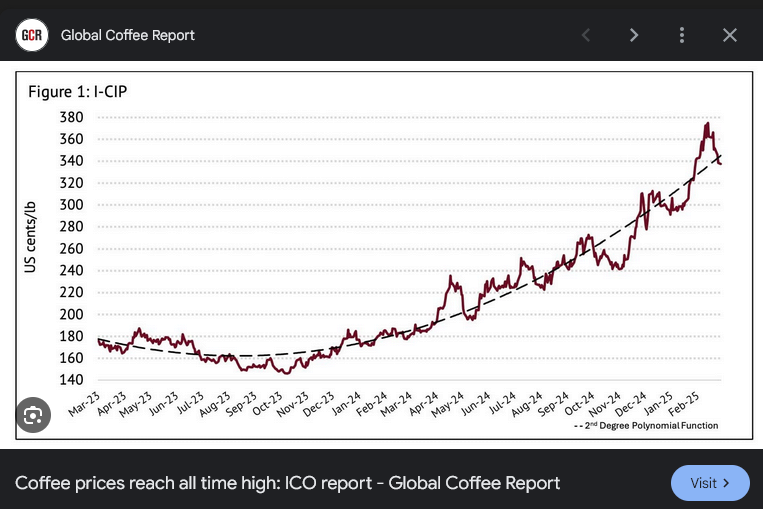Open the Global Coffee Report source name
763x509 pixels.
128,35
